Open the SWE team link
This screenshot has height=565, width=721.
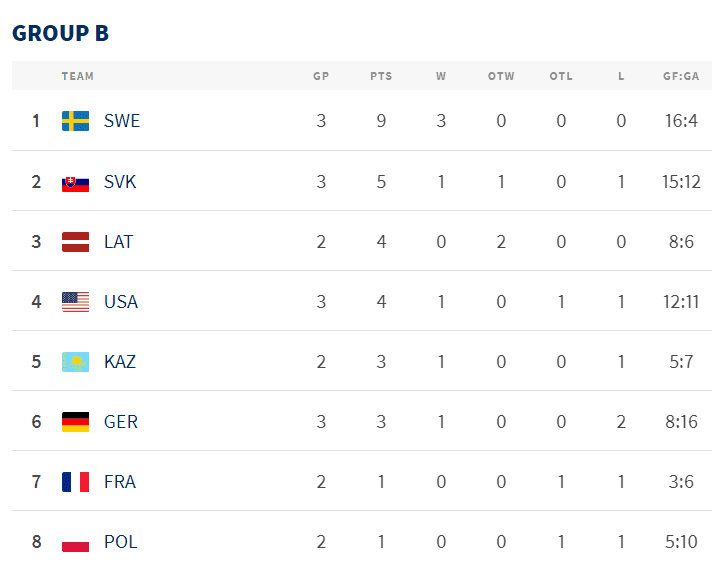[122, 121]
